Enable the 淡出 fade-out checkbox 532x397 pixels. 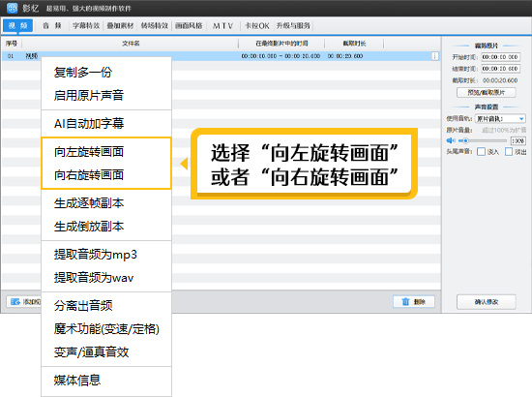tap(509, 151)
